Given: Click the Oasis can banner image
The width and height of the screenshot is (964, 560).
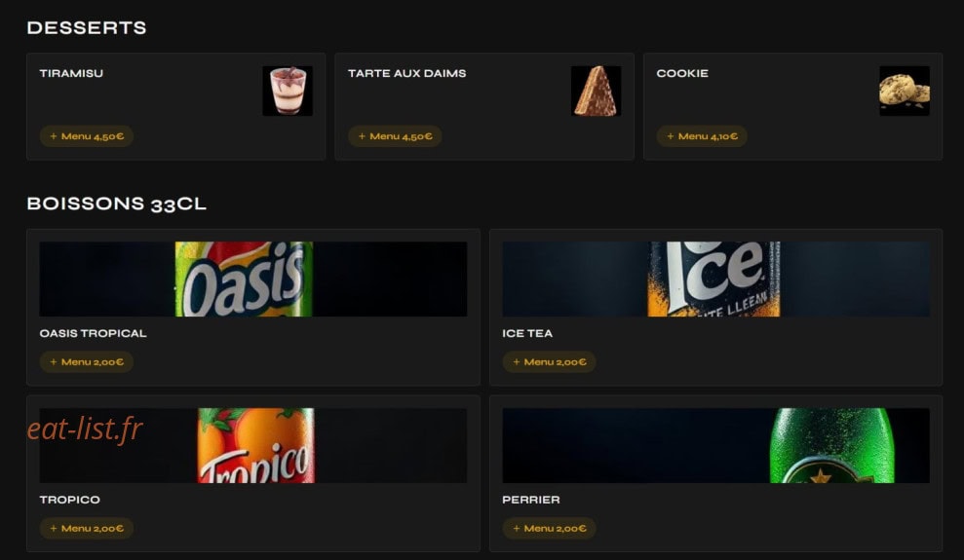Looking at the screenshot, I should point(253,280).
